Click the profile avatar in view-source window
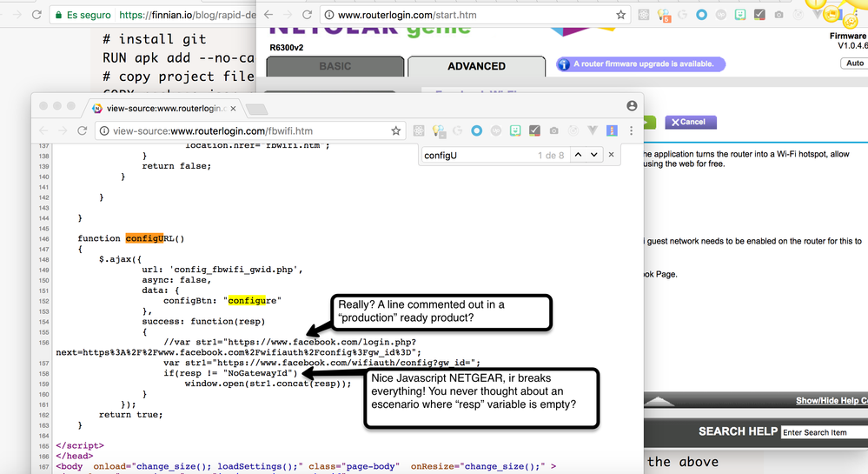The height and width of the screenshot is (474, 868). (x=632, y=105)
